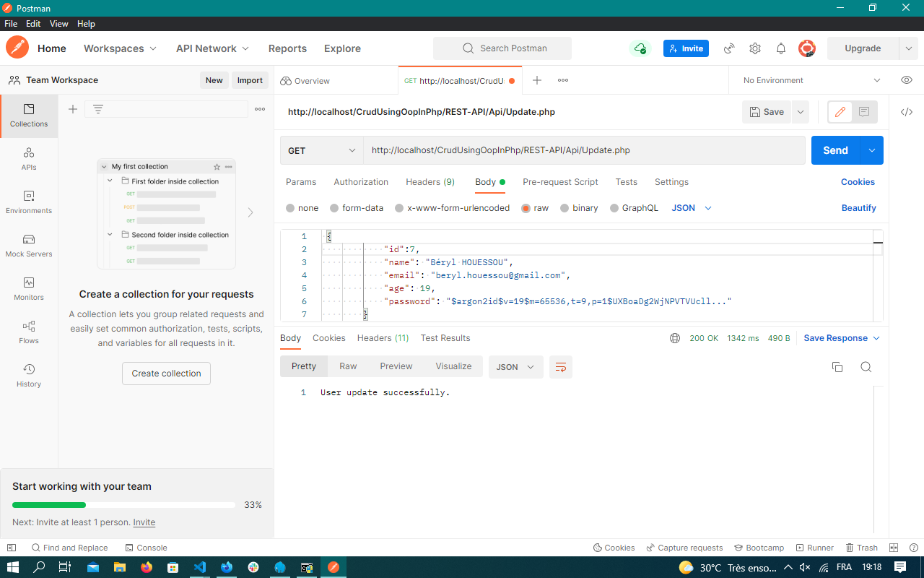Open environment quick look eye icon

907,80
